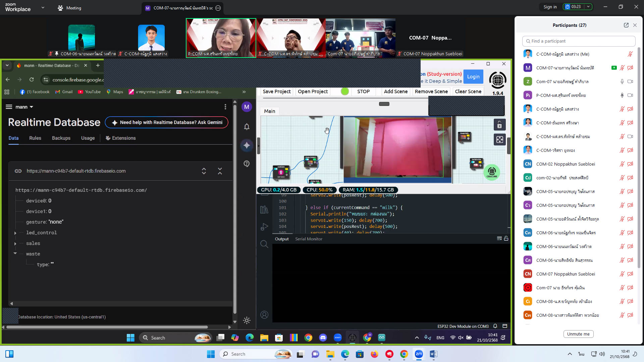The image size is (644, 362).
Task: Click the Firebase help question-mark icon
Action: pyautogui.click(x=247, y=164)
